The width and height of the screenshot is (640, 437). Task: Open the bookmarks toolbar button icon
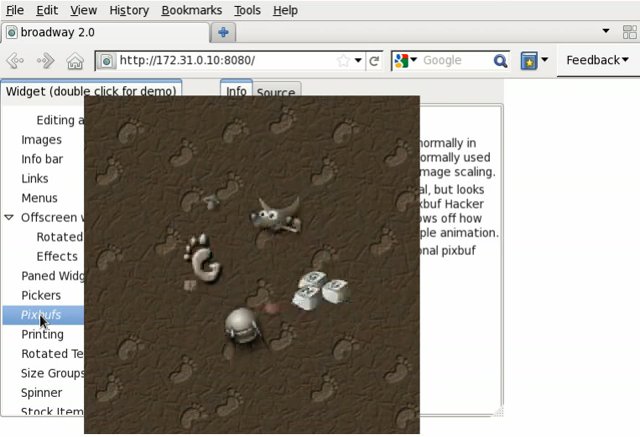point(529,61)
